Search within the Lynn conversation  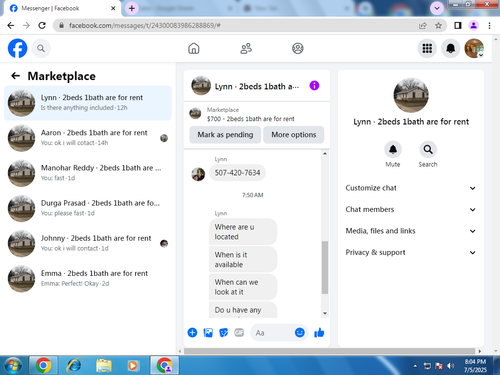point(428,149)
